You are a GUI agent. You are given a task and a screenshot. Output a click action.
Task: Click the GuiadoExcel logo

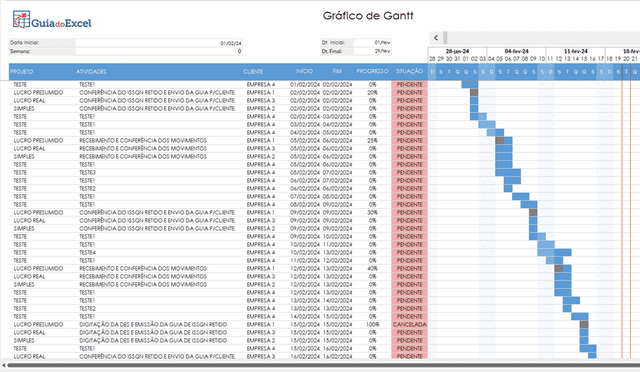point(52,20)
